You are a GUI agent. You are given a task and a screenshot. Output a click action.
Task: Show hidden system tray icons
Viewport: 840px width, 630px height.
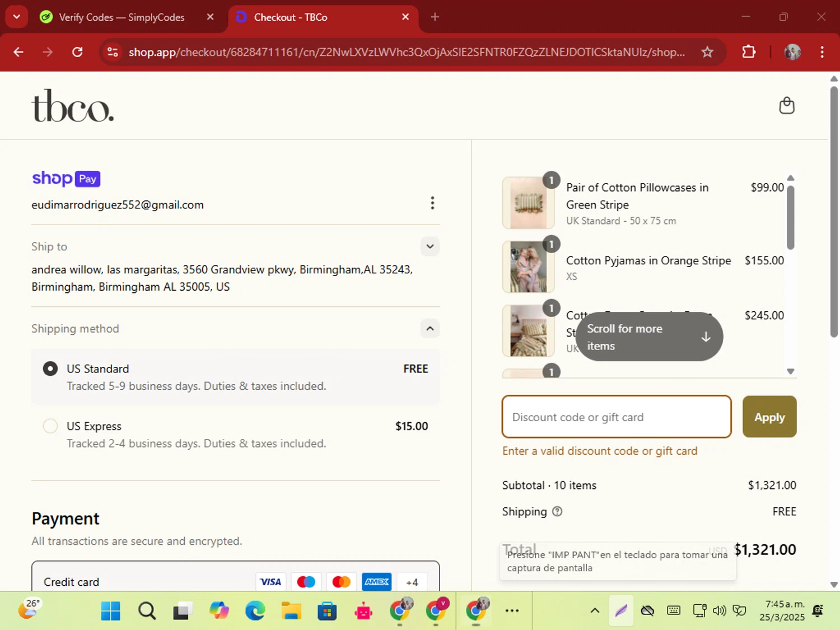[x=595, y=610]
